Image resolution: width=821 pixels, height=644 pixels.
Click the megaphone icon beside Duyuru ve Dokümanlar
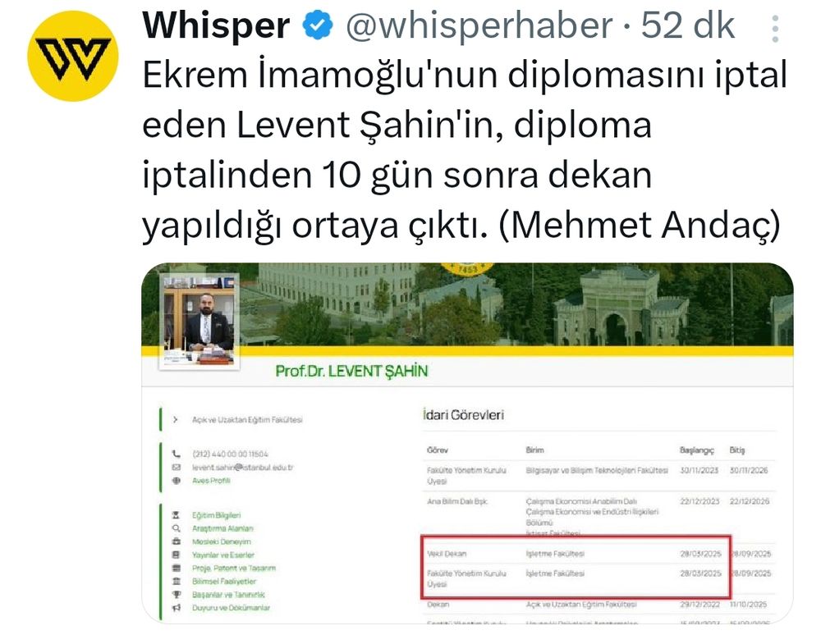[177, 608]
